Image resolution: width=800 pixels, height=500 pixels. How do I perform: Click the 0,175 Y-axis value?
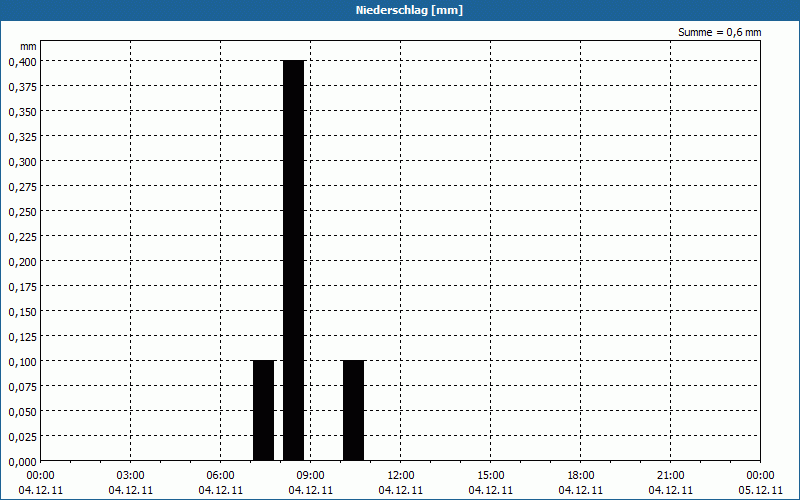coord(22,287)
